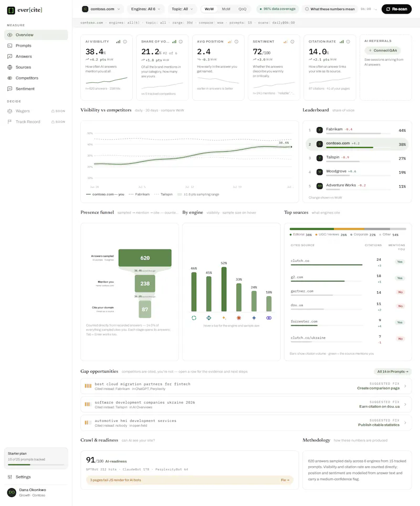
Task: Select Wagers in the Decide section
Action: (x=36, y=111)
